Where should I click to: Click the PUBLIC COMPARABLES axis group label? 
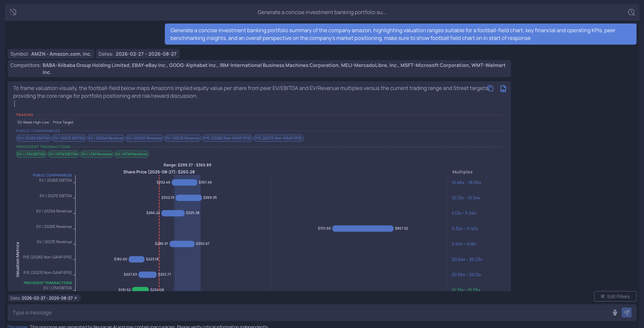coord(52,175)
